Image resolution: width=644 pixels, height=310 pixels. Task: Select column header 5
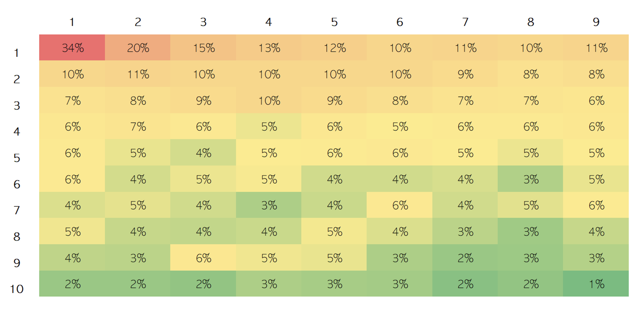tap(334, 22)
